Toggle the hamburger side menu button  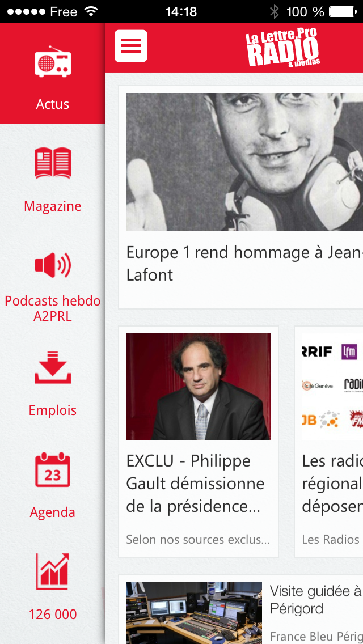tap(131, 46)
